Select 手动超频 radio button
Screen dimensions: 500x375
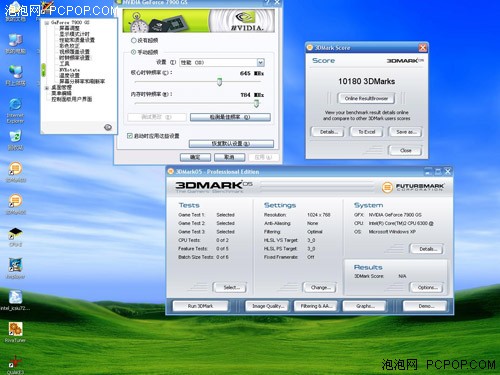tap(134, 52)
